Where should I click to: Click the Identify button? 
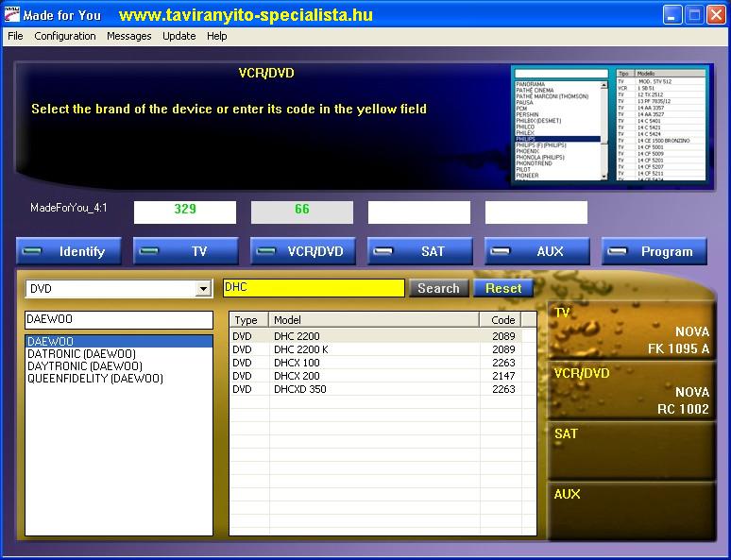coord(69,251)
